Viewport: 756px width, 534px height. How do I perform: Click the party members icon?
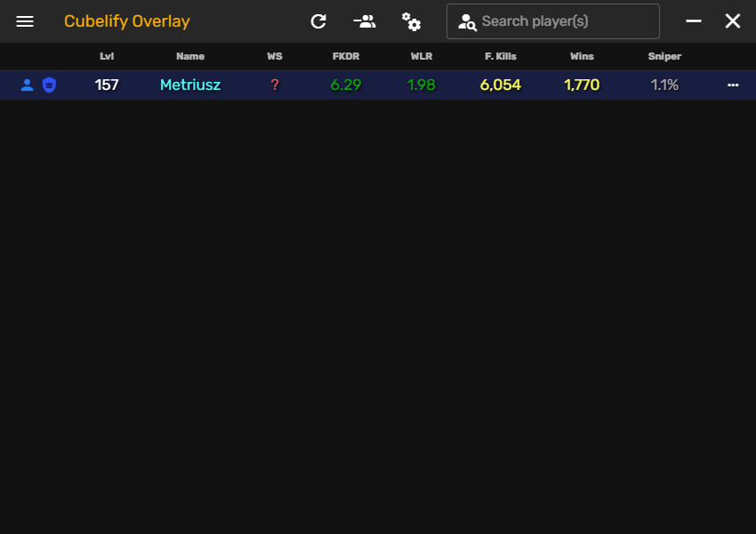pos(364,21)
